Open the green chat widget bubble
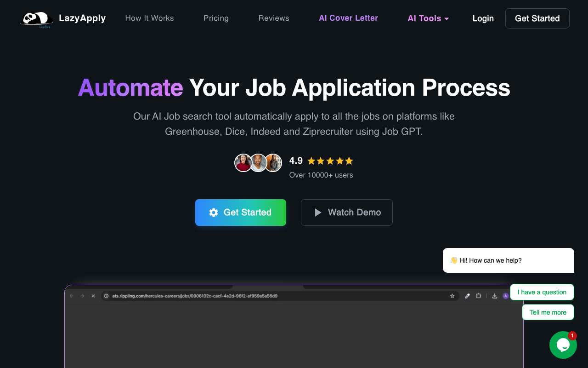Screen dimensions: 588x368 [563, 345]
